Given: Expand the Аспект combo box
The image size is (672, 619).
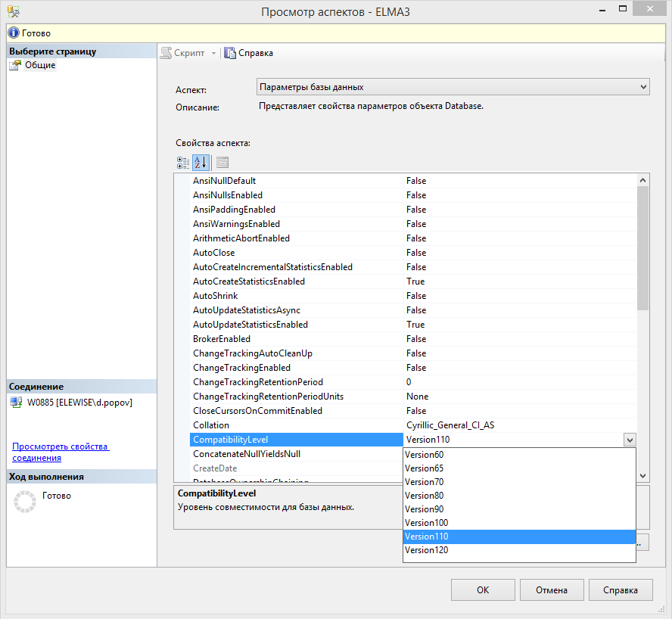Looking at the screenshot, I should pos(643,87).
